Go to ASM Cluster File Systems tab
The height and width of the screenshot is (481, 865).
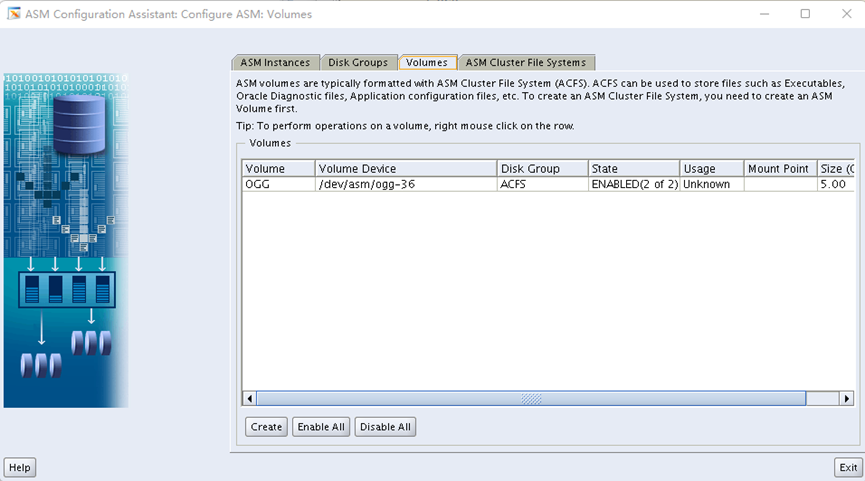(x=526, y=62)
